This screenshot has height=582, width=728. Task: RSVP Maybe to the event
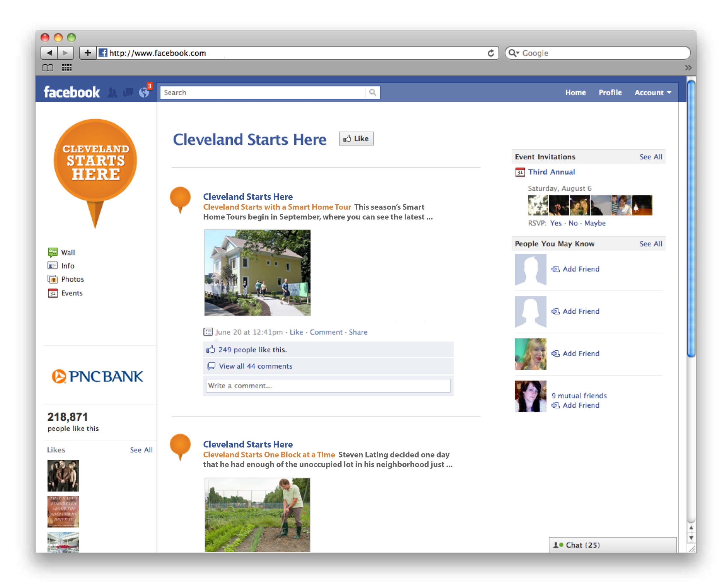tap(595, 223)
